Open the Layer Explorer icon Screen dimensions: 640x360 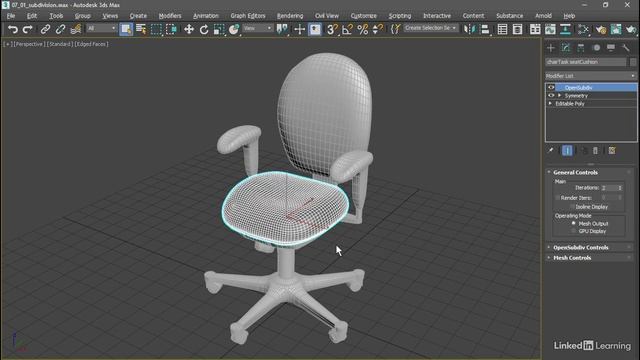[518, 29]
